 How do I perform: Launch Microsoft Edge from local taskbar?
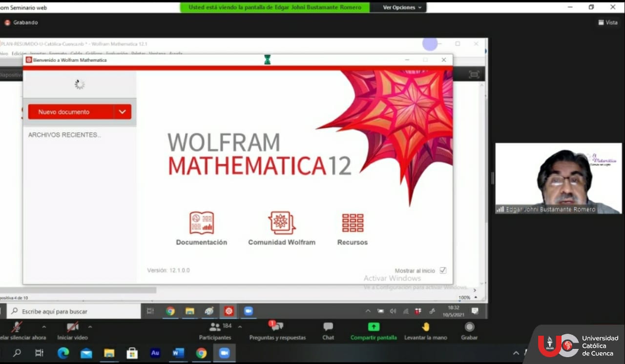63,353
